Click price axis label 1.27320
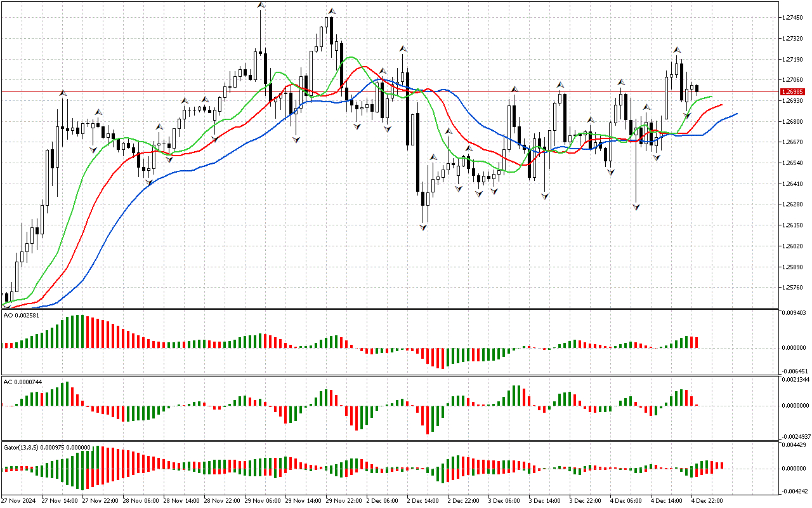The image size is (812, 508). coord(794,39)
